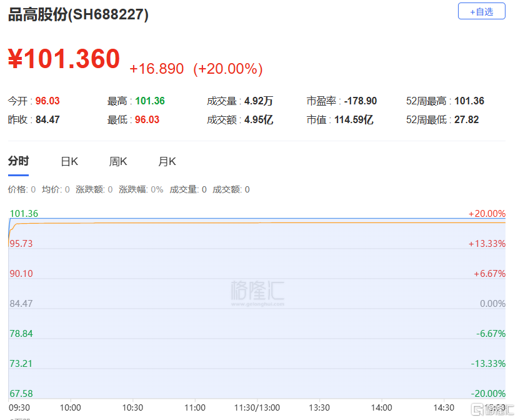Select the 周K weekly chart tab
The width and height of the screenshot is (518, 420).
118,161
